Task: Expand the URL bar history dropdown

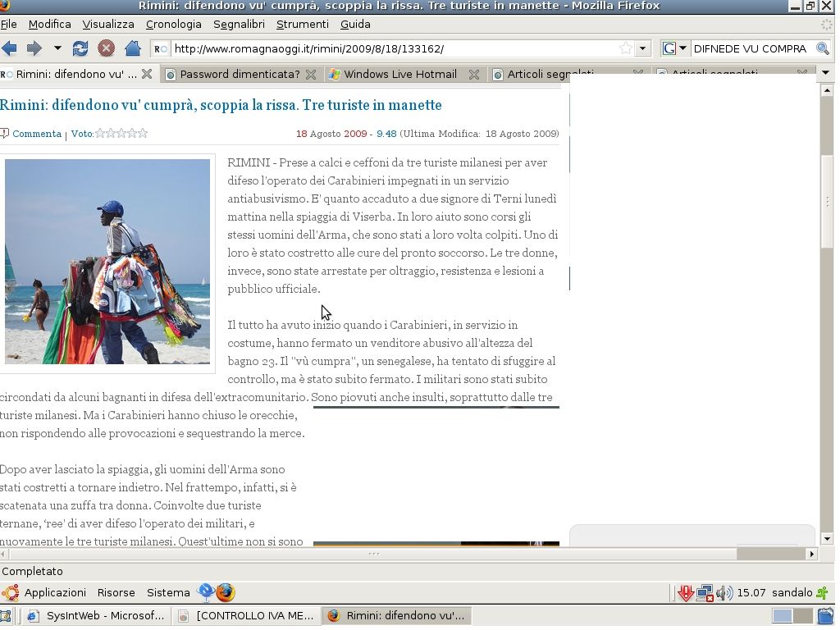Action: pyautogui.click(x=643, y=48)
